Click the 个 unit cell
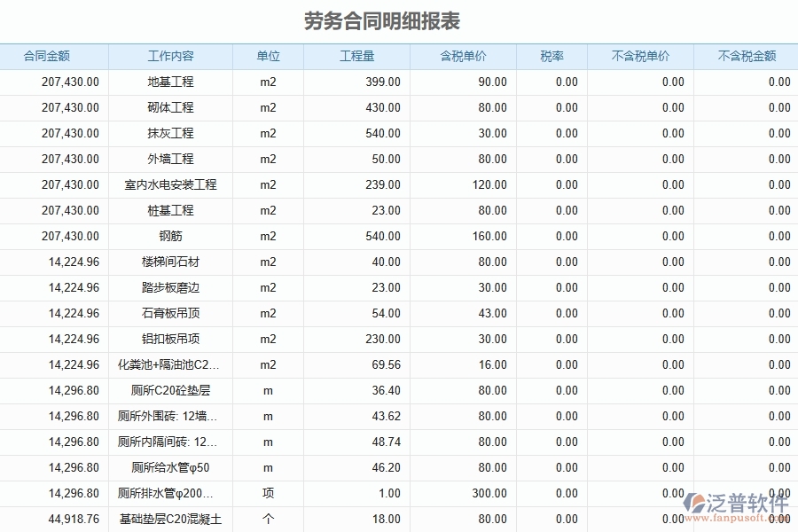Image resolution: width=798 pixels, height=532 pixels. (268, 519)
